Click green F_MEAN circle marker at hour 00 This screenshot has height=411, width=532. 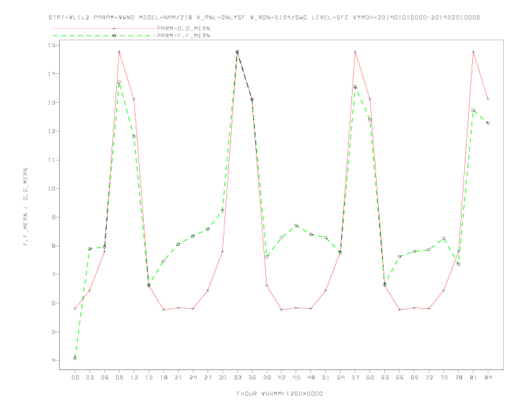pos(75,358)
